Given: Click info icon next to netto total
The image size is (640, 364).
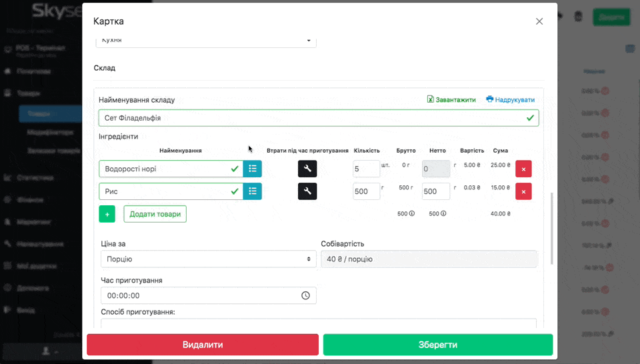Looking at the screenshot, I should coord(443,214).
